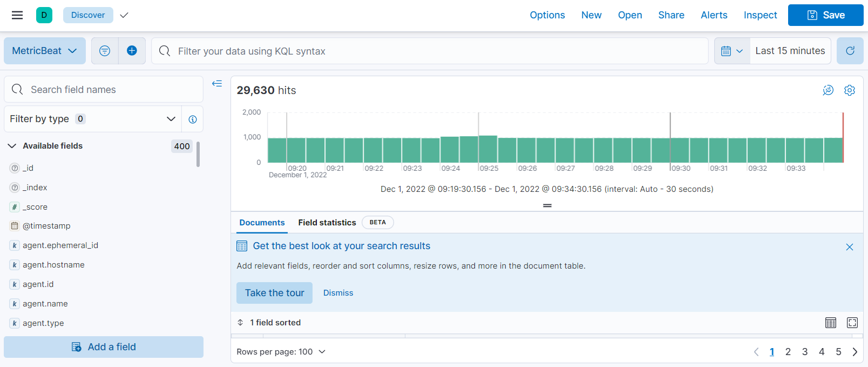The height and width of the screenshot is (367, 868).
Task: Open the Inspect menu item
Action: pos(760,15)
